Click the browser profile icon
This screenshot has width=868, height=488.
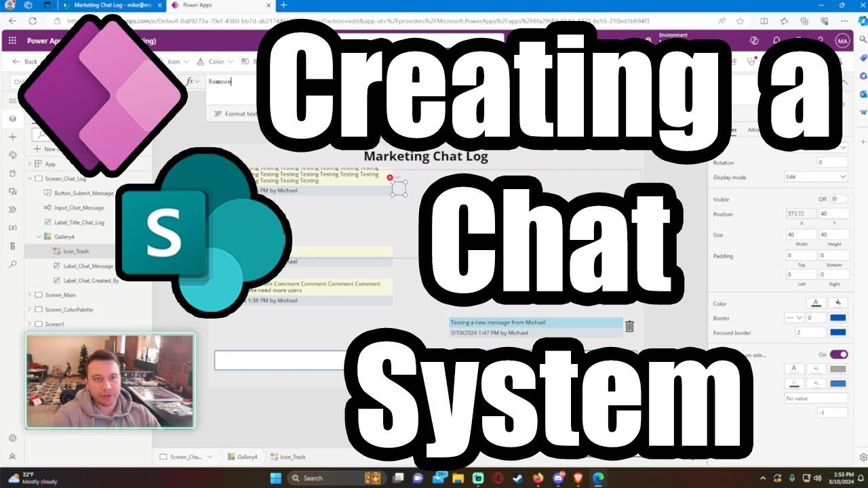pyautogui.click(x=9, y=5)
